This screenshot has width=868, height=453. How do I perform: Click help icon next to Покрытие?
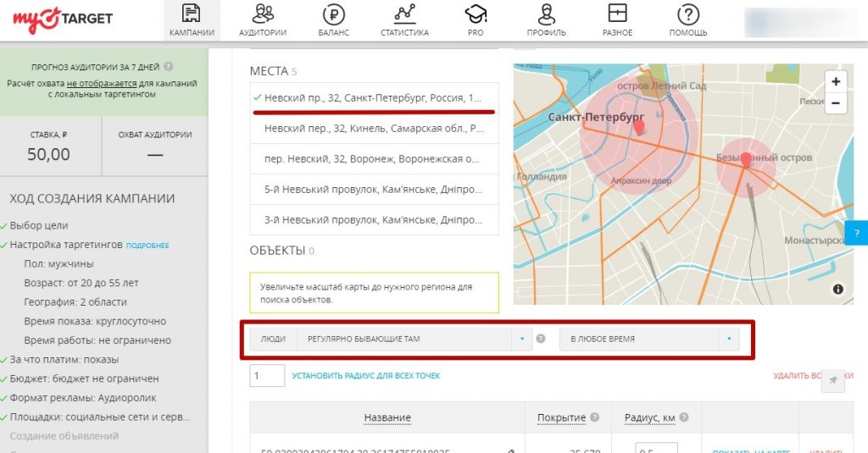(x=594, y=417)
